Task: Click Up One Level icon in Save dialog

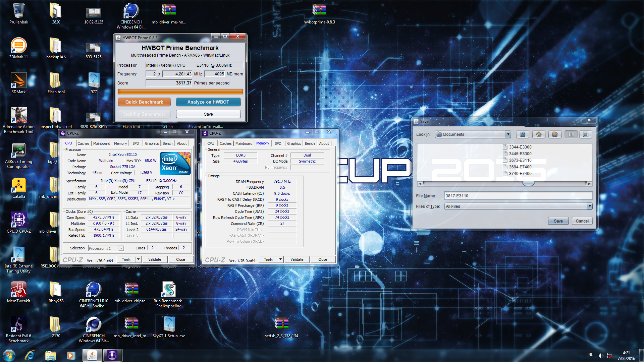Action: click(x=523, y=134)
